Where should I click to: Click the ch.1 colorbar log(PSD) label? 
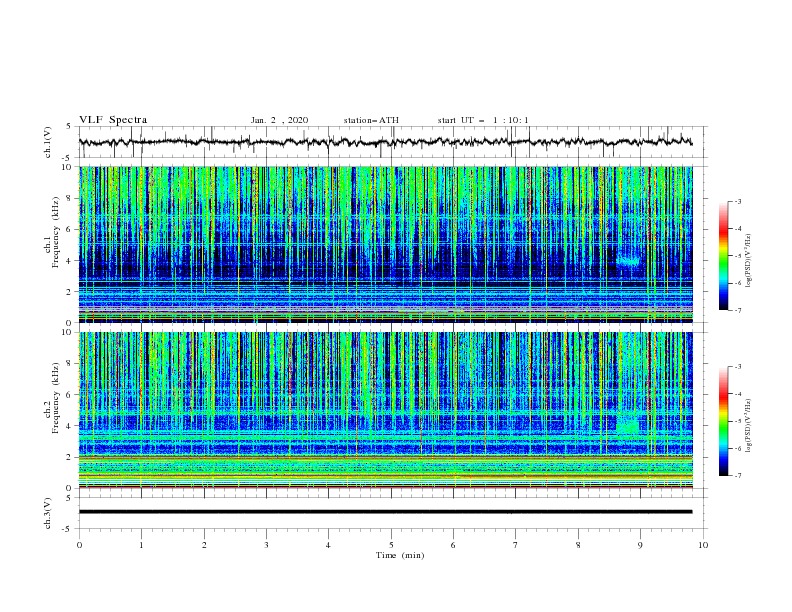[749, 261]
